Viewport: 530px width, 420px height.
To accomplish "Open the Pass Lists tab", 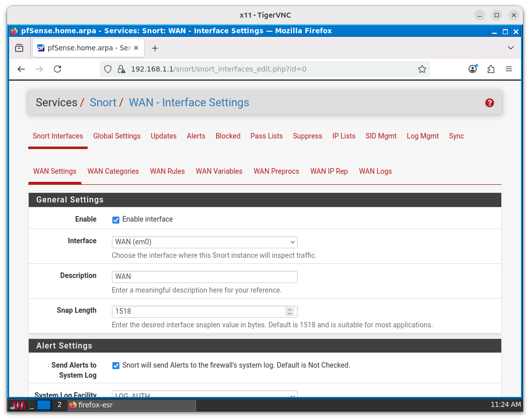I will click(x=267, y=136).
